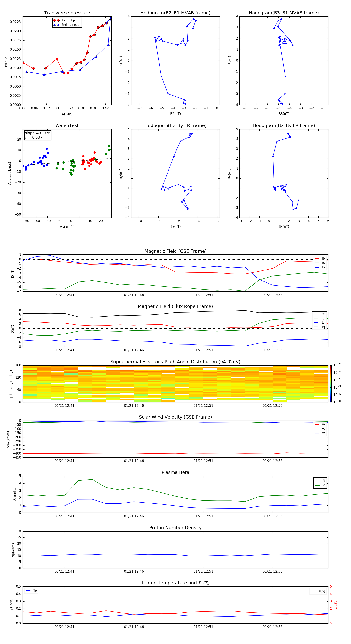The height and width of the screenshot is (644, 351).
Task: Click the pitch-angle intensity colorbar
Action: coord(331,384)
